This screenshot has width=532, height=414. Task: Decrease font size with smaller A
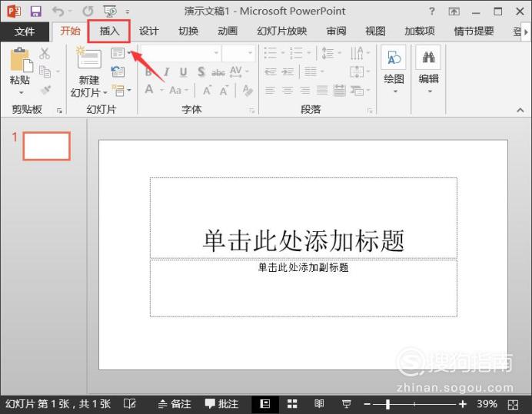224,91
